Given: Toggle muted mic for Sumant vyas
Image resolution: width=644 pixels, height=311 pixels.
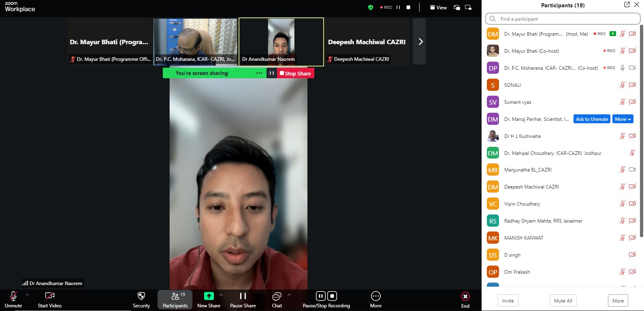Looking at the screenshot, I should click(623, 102).
